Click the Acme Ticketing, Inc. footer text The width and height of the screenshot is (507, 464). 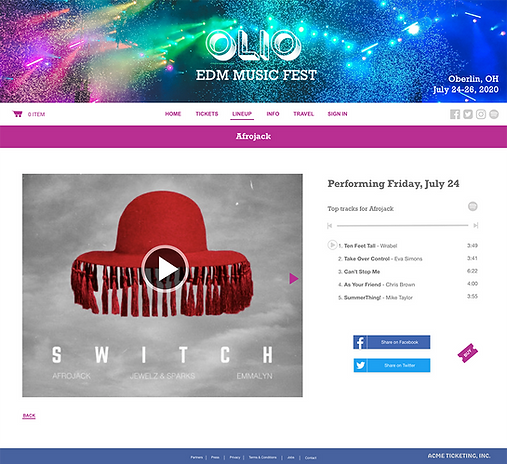[459, 456]
